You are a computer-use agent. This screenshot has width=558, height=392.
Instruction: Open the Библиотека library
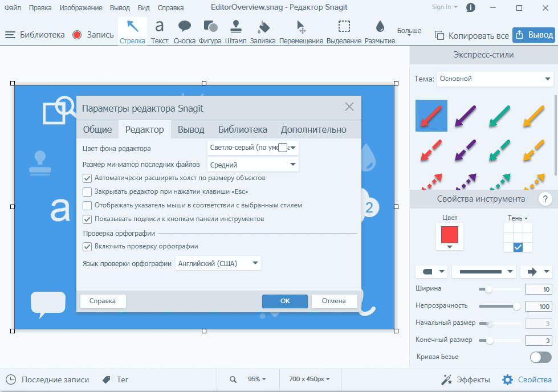[35, 35]
